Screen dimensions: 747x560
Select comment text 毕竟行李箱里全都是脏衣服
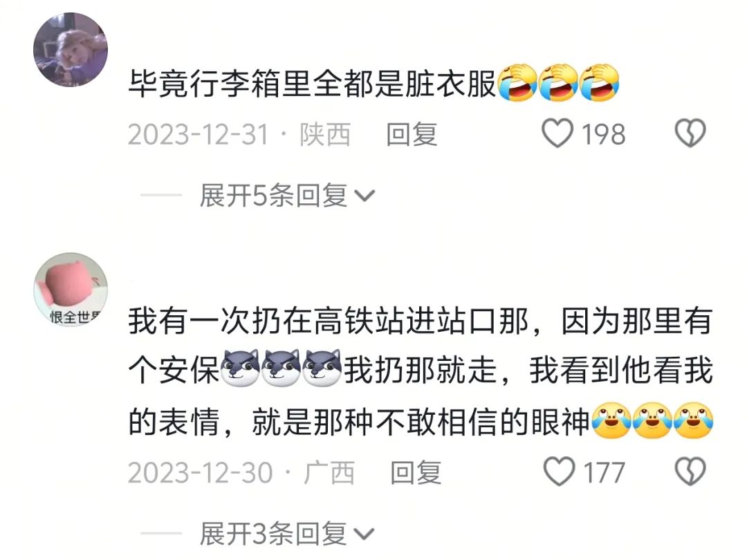pos(313,84)
